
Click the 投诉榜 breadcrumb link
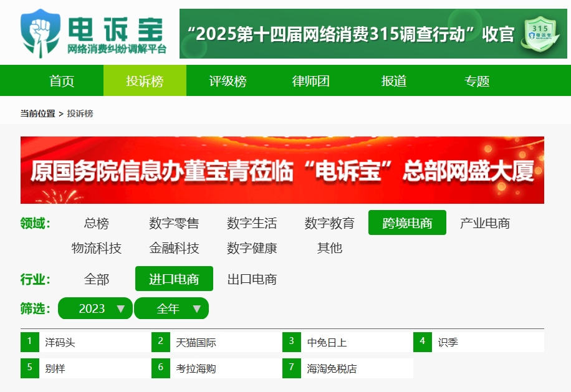(x=80, y=113)
